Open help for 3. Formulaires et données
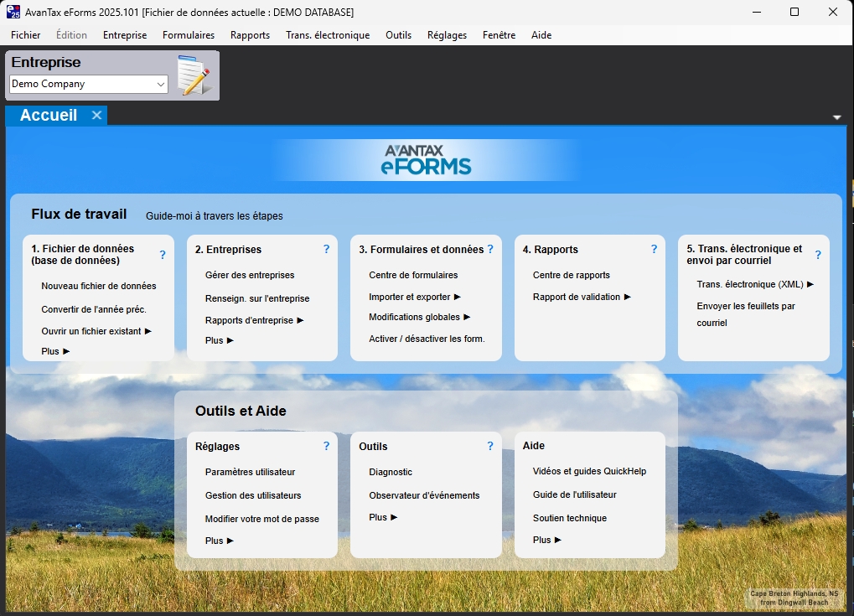The width and height of the screenshot is (854, 616). pos(490,249)
